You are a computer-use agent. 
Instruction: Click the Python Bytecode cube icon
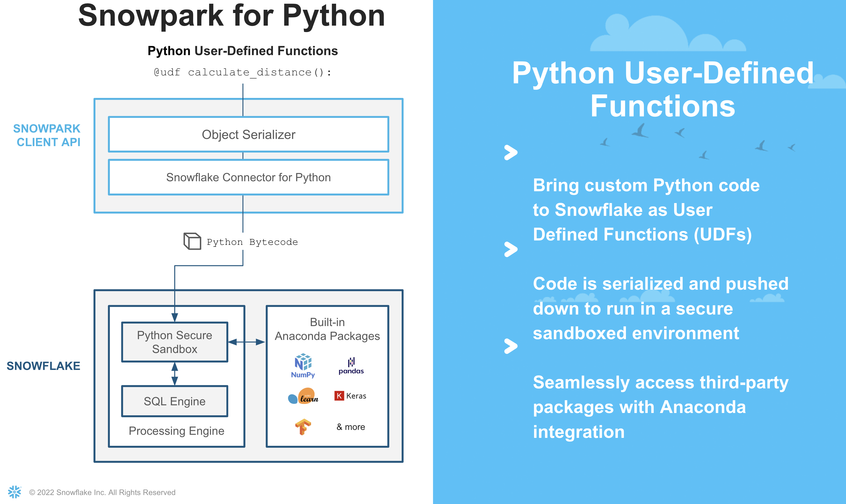[192, 241]
